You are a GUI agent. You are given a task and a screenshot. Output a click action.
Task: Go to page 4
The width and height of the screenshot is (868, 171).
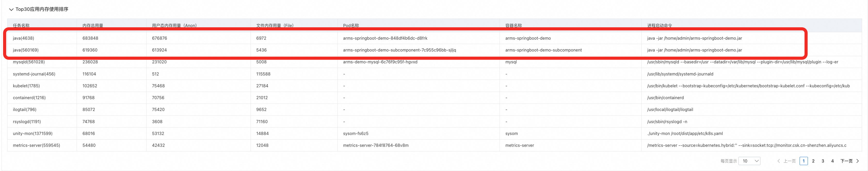(x=832, y=161)
